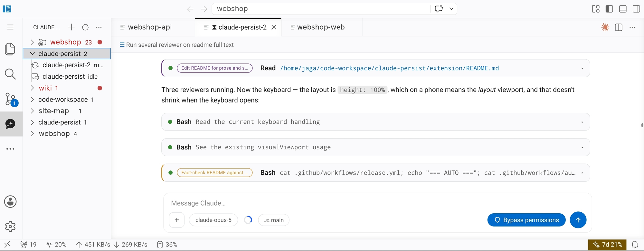Screen dimensions: 644x251
Task: Go back with the navigation arrow
Action: 190,9
